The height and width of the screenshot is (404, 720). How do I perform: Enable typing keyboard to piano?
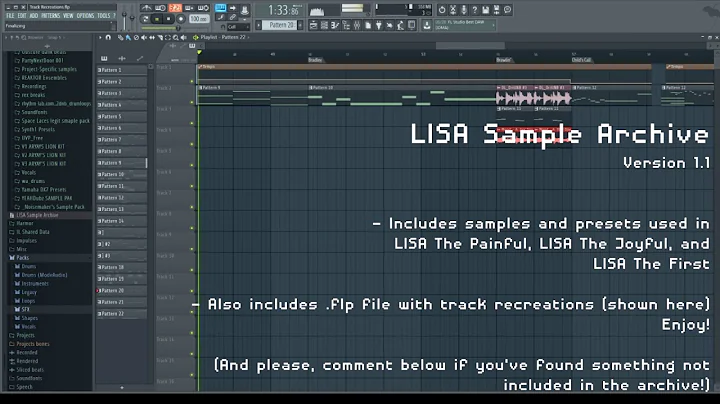pos(220,8)
